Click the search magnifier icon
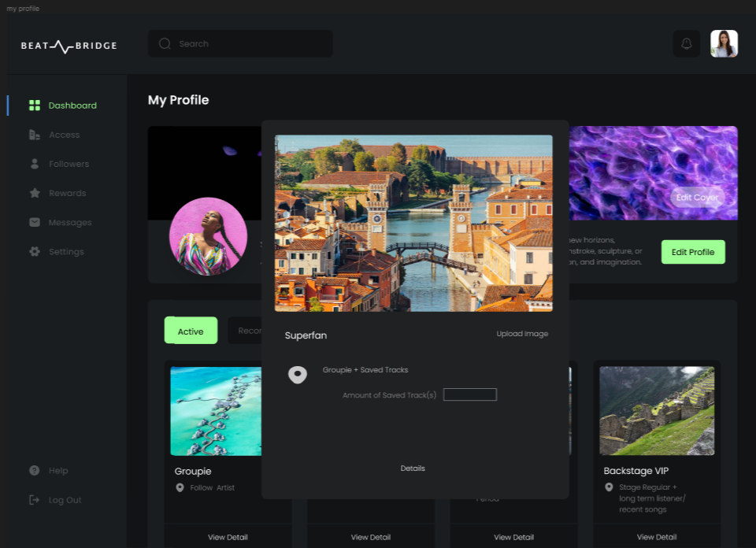The width and height of the screenshot is (756, 548). coord(165,44)
